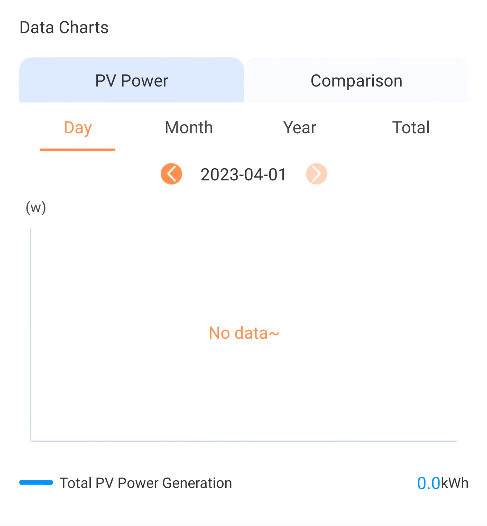
Task: Advance to next day with right arrow
Action: coord(316,174)
